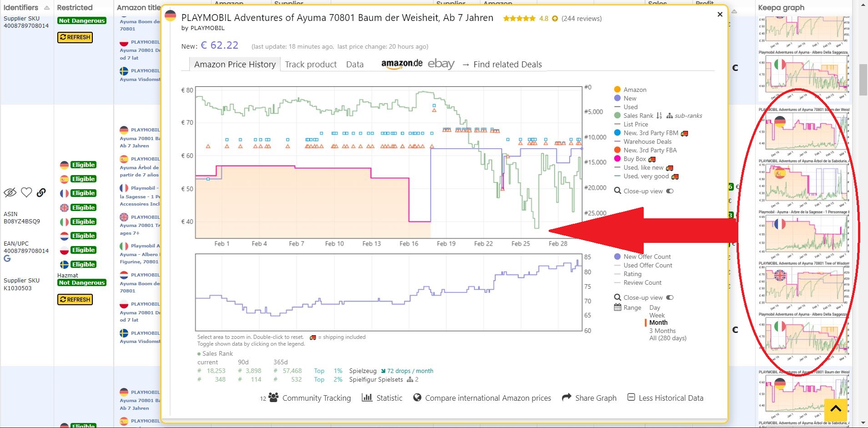This screenshot has width=868, height=428.
Task: Click the REFRESH button below Hazmat label
Action: click(75, 299)
